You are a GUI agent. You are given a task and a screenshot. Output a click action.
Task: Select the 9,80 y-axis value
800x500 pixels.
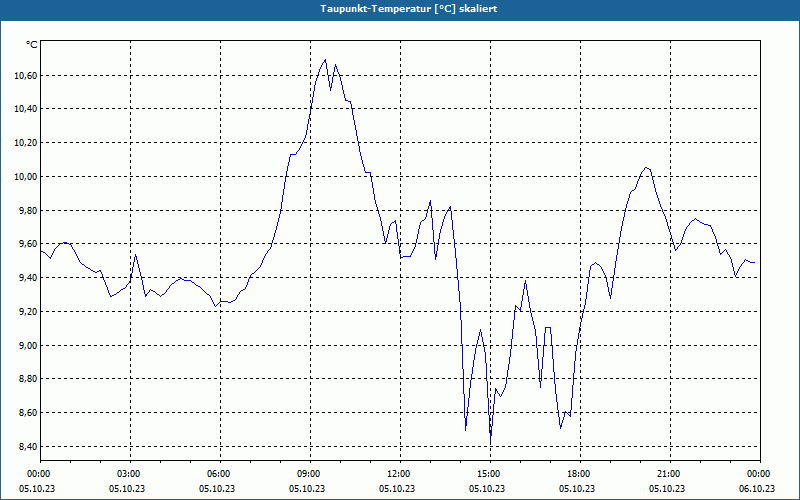[x=27, y=210]
